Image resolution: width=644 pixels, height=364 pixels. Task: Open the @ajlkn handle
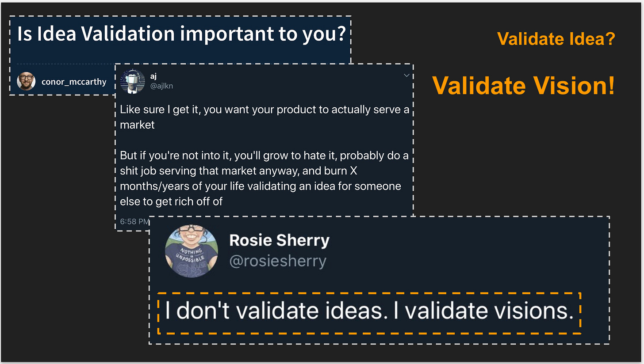(x=161, y=86)
